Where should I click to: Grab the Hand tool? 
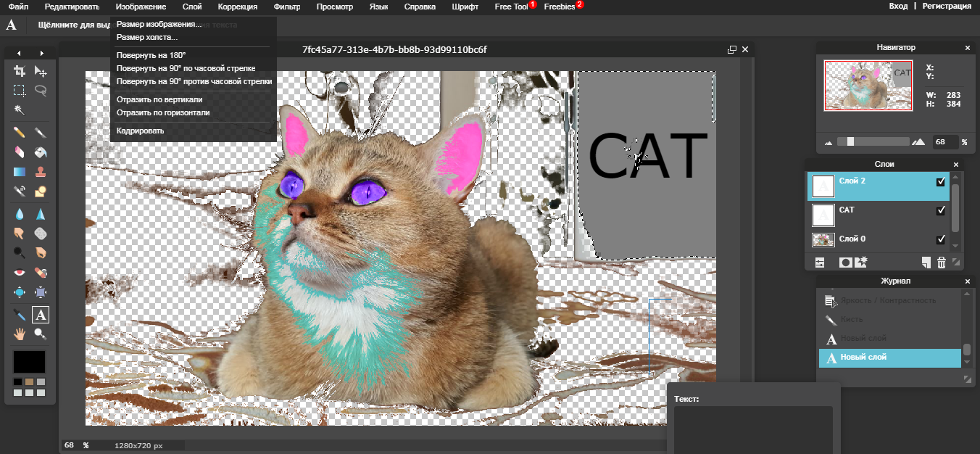[x=20, y=334]
